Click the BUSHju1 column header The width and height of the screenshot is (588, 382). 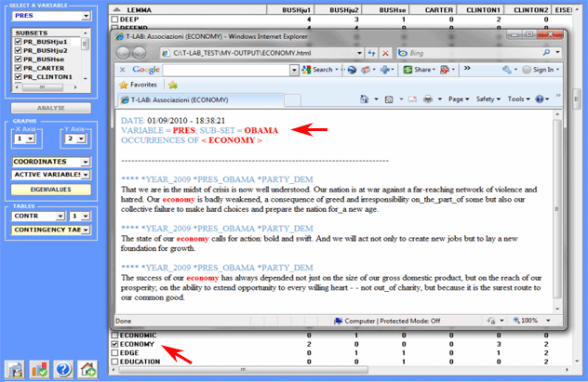click(x=290, y=9)
